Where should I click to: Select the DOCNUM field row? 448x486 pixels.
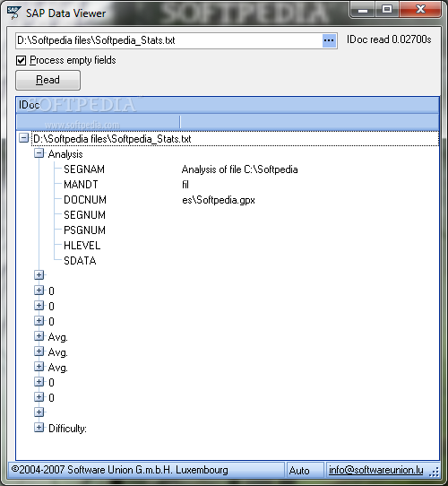click(x=85, y=200)
